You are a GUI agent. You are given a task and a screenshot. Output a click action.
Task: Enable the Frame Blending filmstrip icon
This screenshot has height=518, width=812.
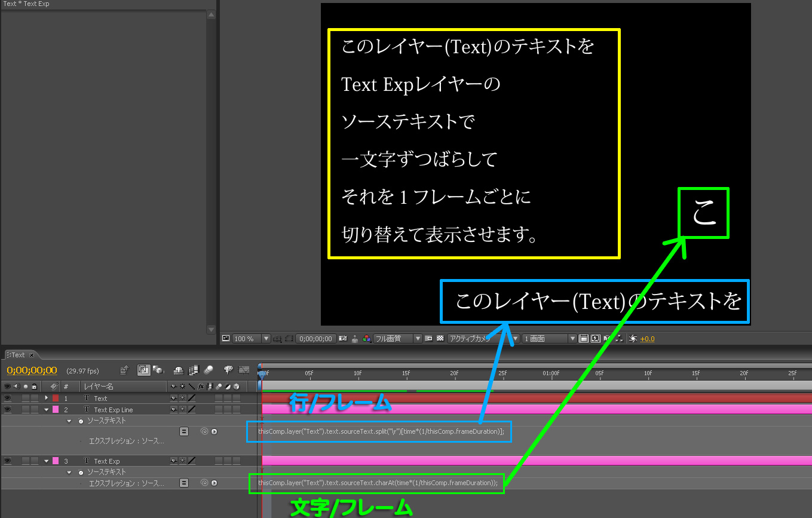point(194,370)
